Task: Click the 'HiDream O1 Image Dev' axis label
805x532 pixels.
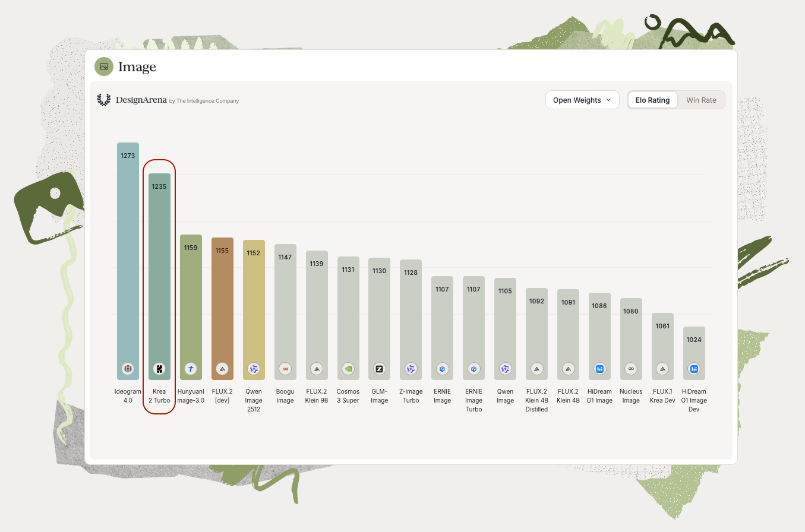Action: 694,400
